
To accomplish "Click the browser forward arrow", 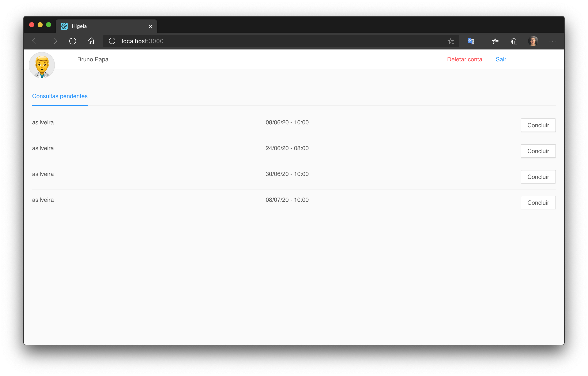I will click(54, 41).
